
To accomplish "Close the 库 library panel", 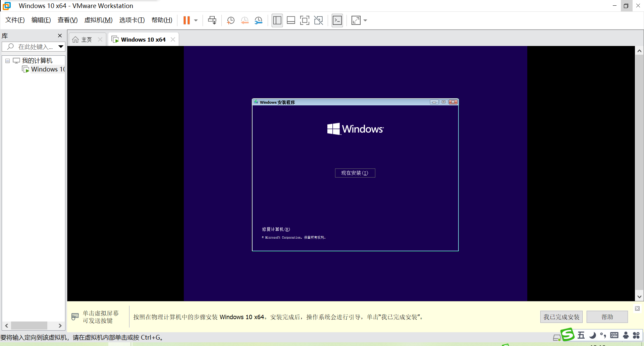I will (x=60, y=36).
